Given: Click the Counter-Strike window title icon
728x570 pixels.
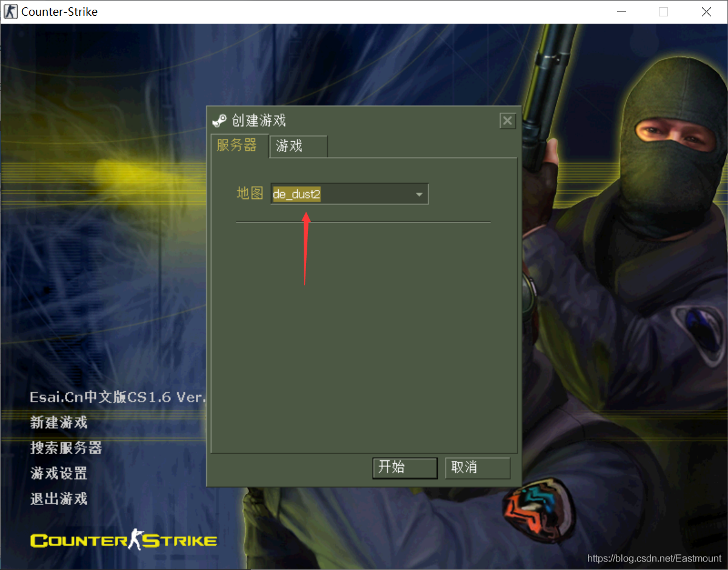Looking at the screenshot, I should [x=11, y=12].
